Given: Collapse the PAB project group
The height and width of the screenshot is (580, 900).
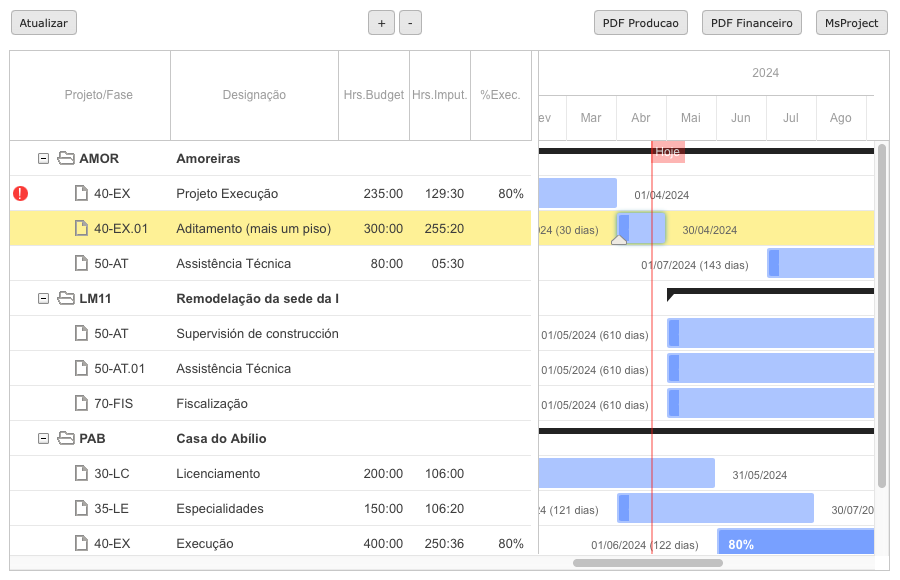Looking at the screenshot, I should pyautogui.click(x=43, y=438).
